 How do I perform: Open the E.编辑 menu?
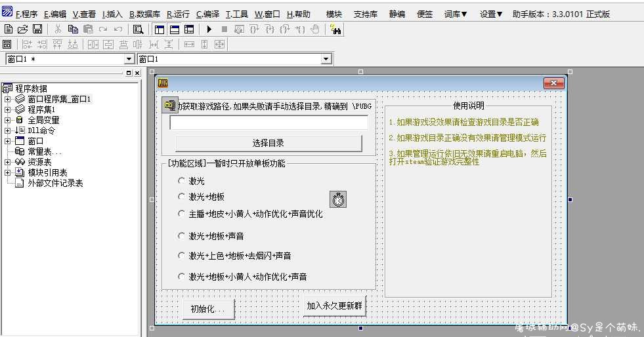coord(55,14)
